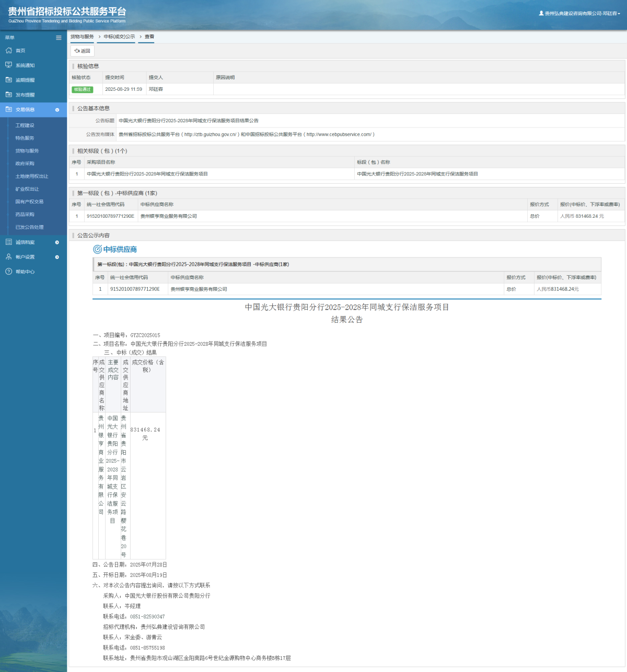Open 系统通知 monitor icon in sidebar
627x672 pixels.
(x=8, y=65)
